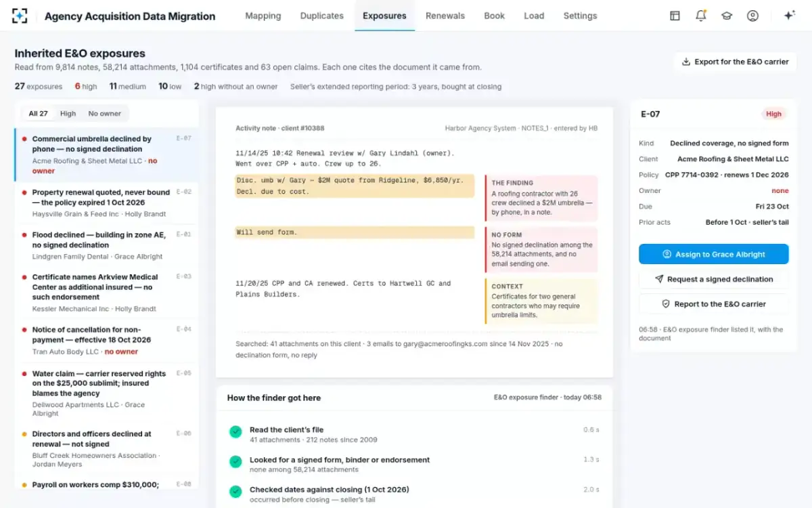The width and height of the screenshot is (812, 508).
Task: Click the E-05 code in list
Action: [x=184, y=373]
